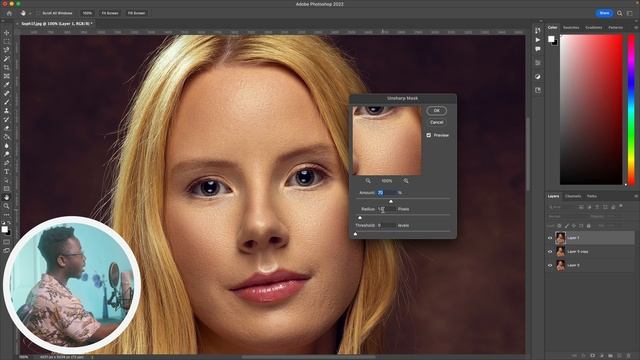Viewport: 640px width, 360px height.
Task: Open the Edit Toolbar three-dots menu
Action: tap(7, 214)
